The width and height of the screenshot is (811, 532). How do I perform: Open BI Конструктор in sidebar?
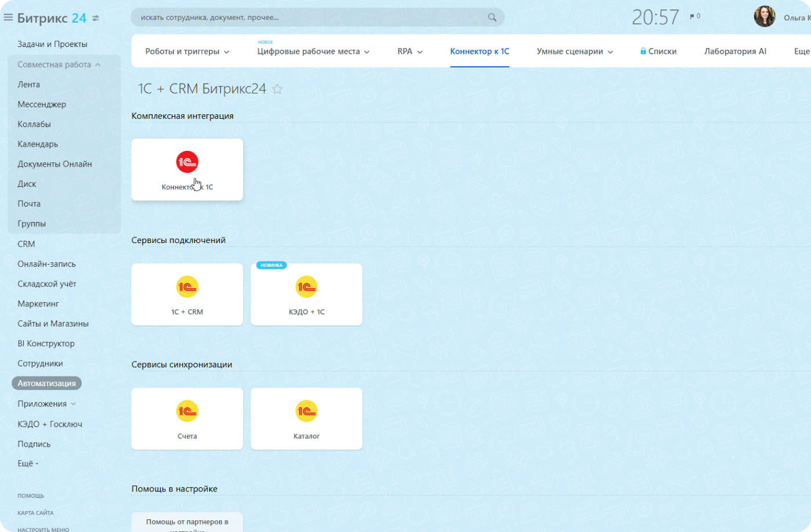coord(46,343)
